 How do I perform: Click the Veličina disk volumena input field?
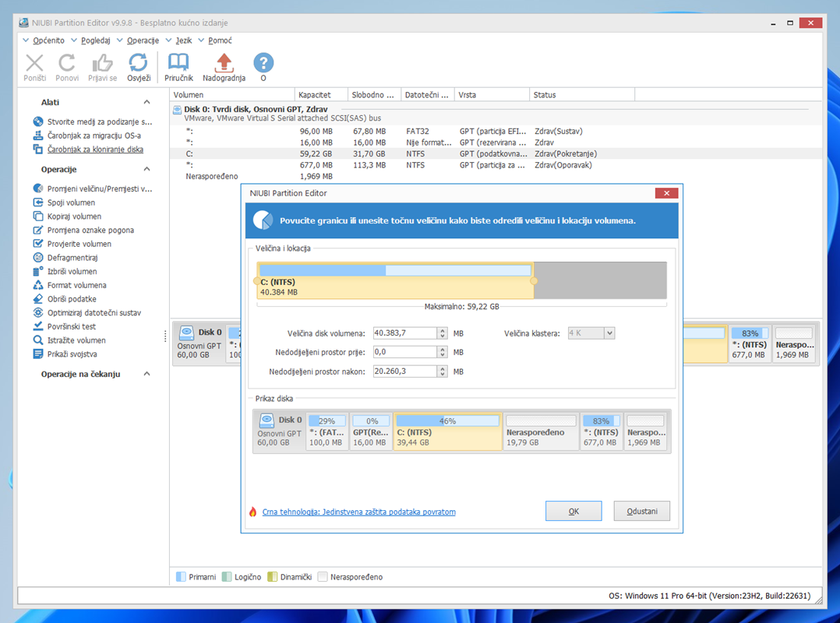[404, 333]
